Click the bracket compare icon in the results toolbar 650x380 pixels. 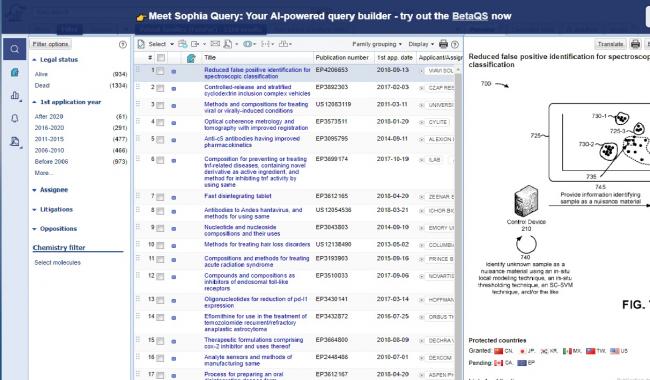[265, 44]
